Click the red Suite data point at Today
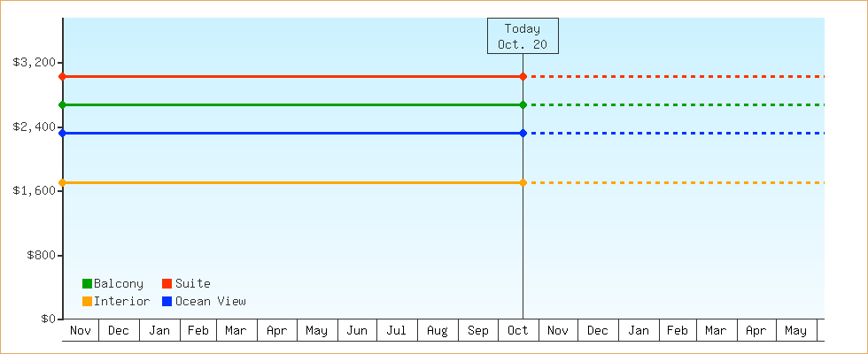Screen dimensions: 868x354 coord(523,77)
